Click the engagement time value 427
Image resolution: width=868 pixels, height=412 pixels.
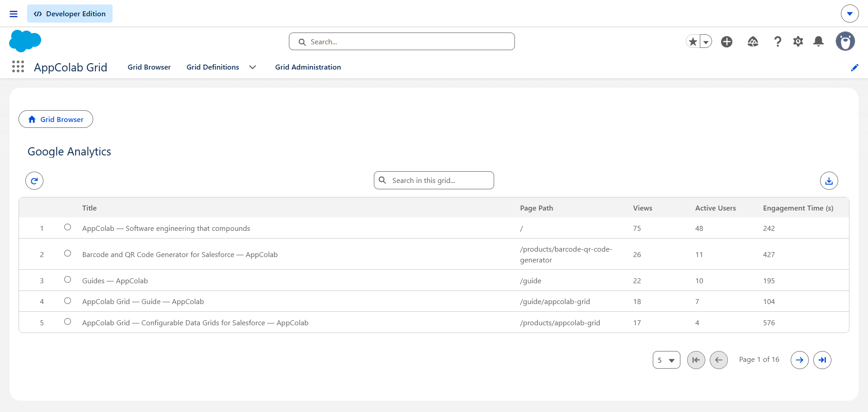pos(769,255)
